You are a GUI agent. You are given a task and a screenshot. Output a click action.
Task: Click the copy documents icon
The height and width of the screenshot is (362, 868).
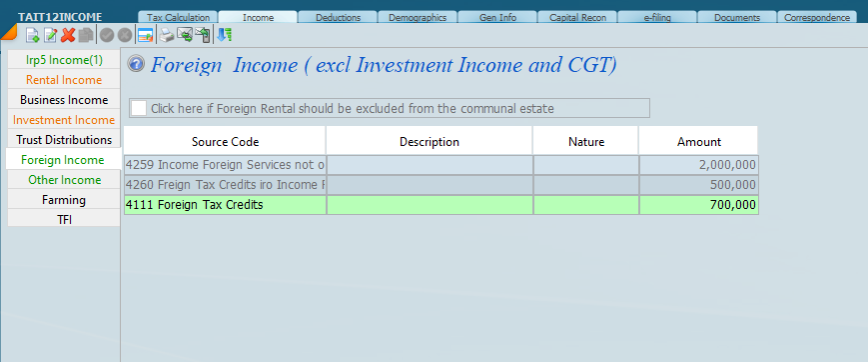click(86, 35)
